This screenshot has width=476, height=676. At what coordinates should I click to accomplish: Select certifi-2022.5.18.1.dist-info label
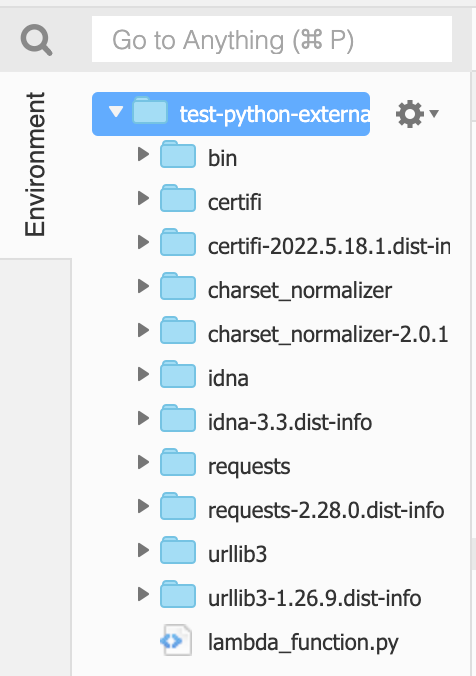(x=329, y=247)
